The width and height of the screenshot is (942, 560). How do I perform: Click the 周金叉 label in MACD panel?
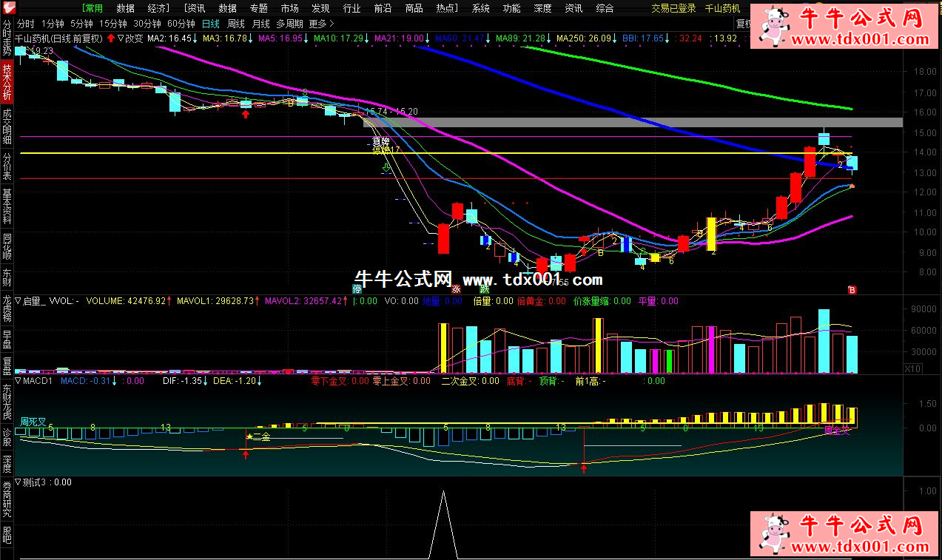(x=837, y=430)
